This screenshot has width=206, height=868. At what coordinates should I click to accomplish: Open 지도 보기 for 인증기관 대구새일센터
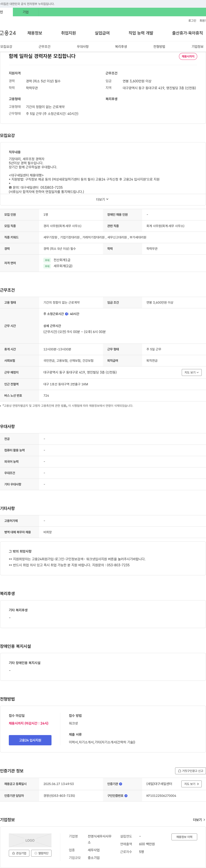tap(191, 784)
